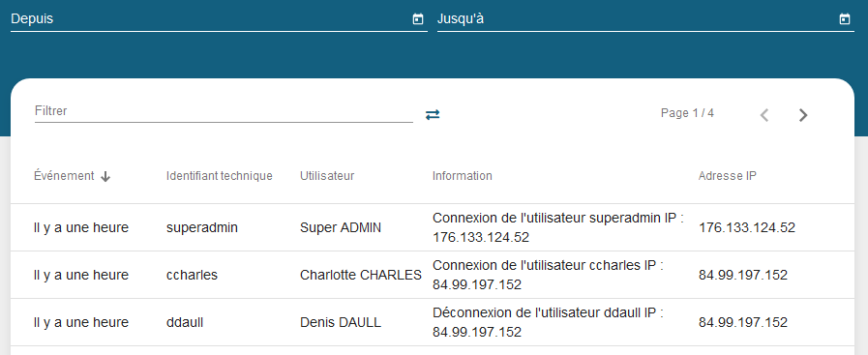Sort by the Événement column header

[64, 176]
